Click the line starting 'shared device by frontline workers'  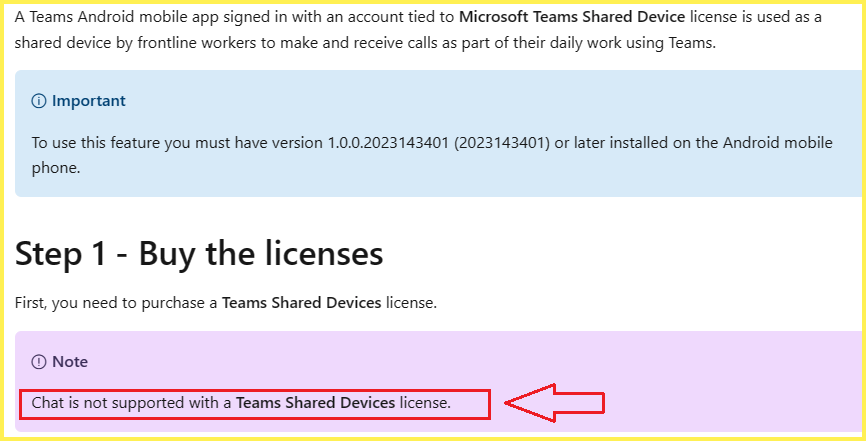point(365,43)
